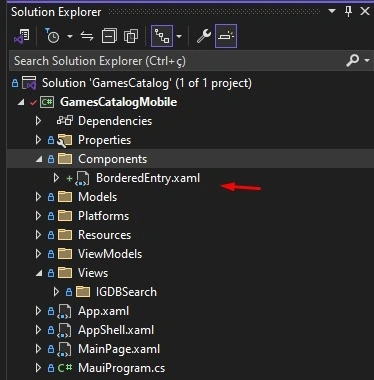Click the Properties wrench-folder icon

click(x=64, y=140)
